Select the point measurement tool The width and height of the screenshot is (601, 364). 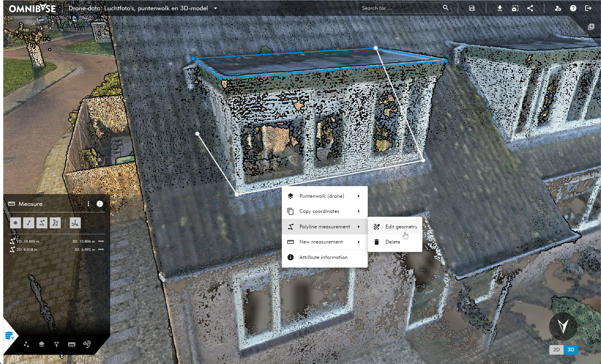point(15,223)
